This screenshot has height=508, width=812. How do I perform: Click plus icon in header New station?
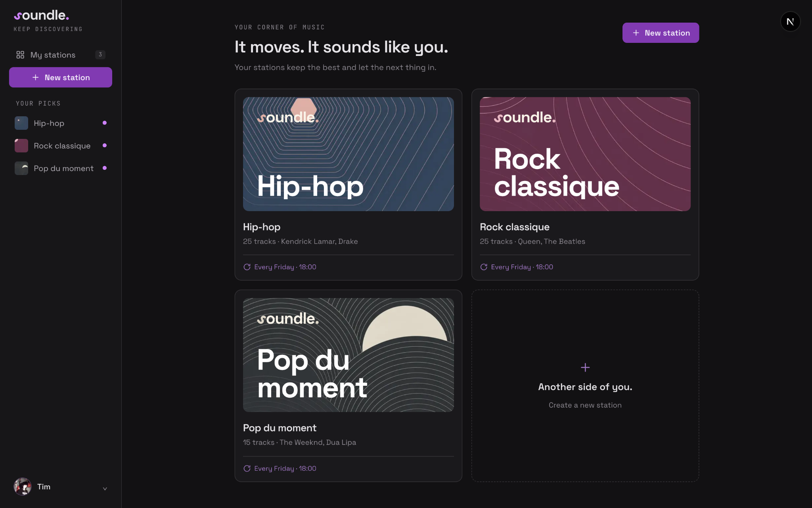[636, 33]
